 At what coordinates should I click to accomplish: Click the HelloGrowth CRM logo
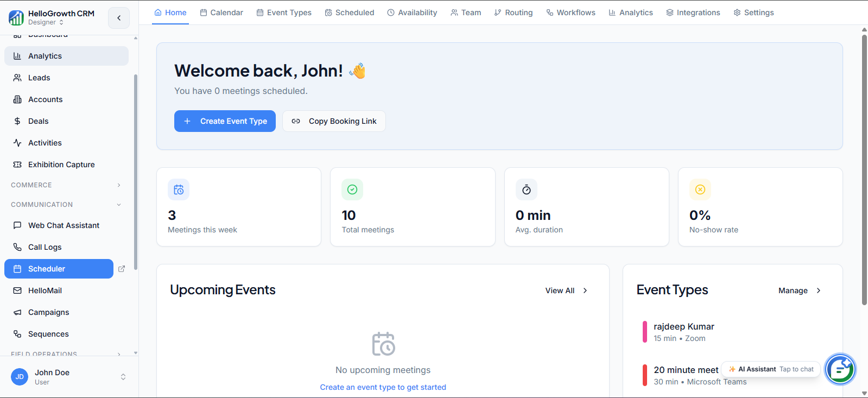(x=16, y=18)
